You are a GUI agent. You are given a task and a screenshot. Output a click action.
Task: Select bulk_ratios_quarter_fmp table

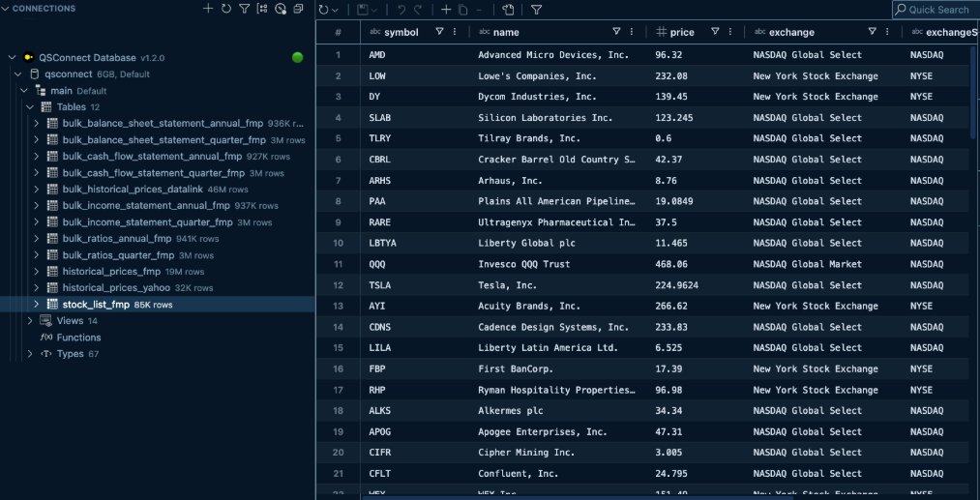(118, 255)
